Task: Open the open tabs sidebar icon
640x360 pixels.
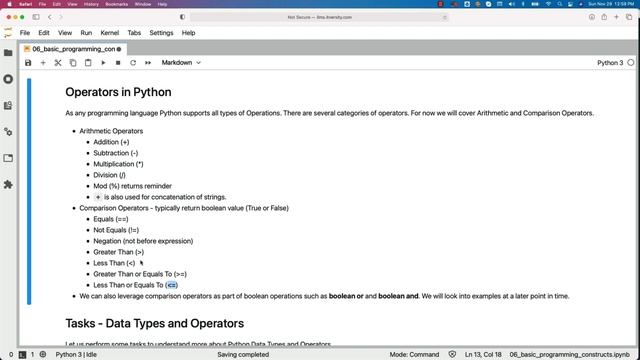Action: pos(8,158)
